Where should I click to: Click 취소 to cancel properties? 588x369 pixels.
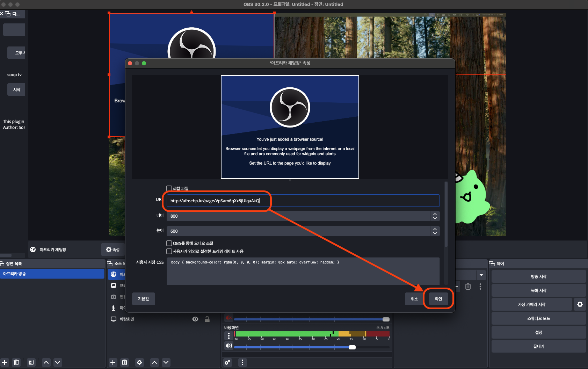(x=414, y=299)
